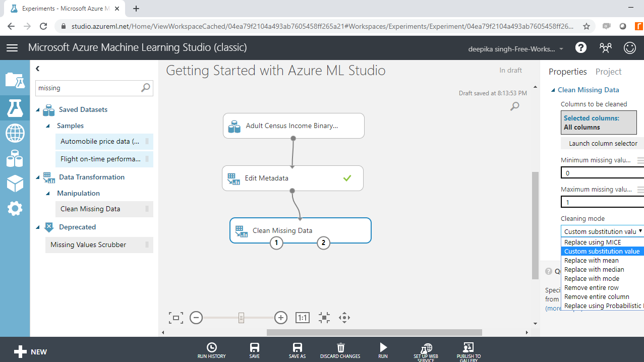Click Launch column selector button
The image size is (644, 362).
coord(603,143)
